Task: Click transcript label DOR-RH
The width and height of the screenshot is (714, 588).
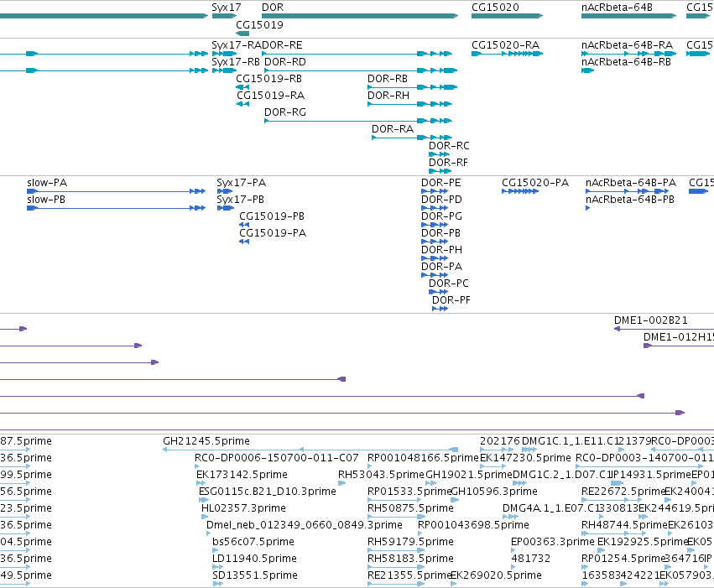Action: click(x=388, y=96)
